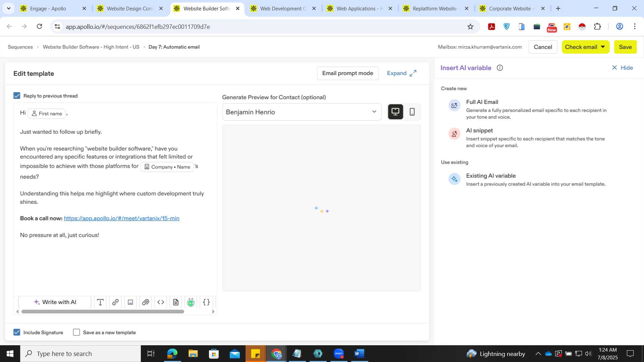Screen dimensions: 644x362
Task: Click the editor toolbar horizontal scrollbar
Action: (103, 312)
